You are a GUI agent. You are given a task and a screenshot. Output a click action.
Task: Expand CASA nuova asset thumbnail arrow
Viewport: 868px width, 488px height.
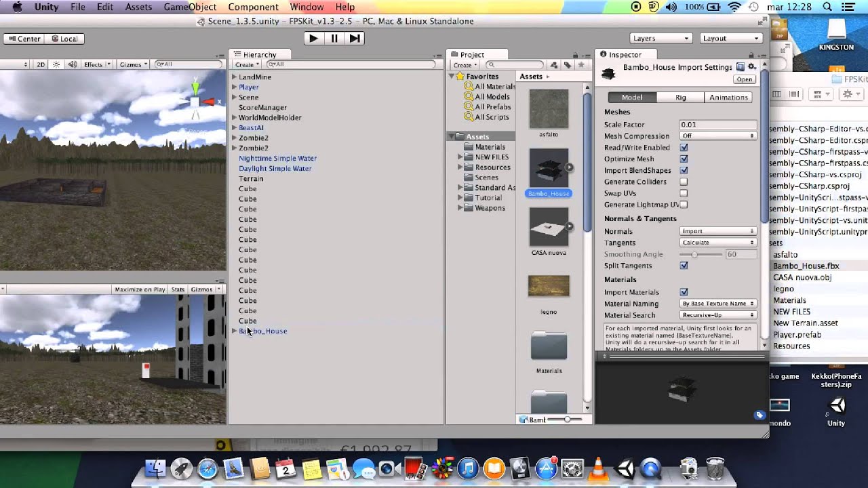[x=570, y=226]
